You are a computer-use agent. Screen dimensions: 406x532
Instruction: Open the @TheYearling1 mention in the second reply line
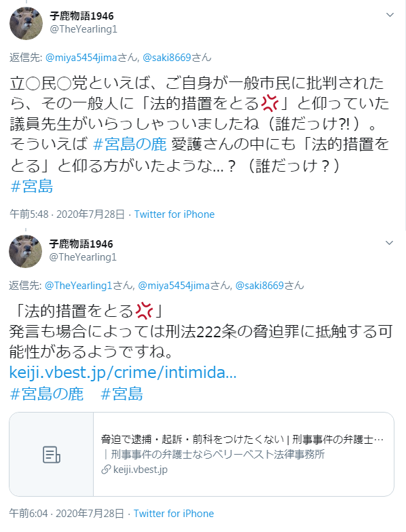79,286
